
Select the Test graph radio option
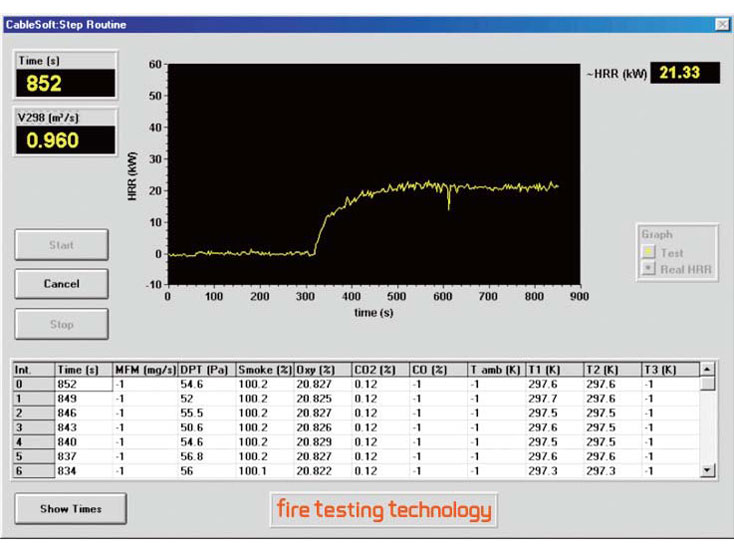coord(648,254)
